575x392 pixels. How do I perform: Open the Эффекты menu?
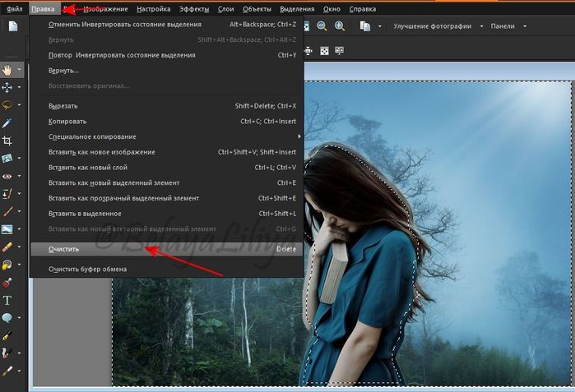click(194, 9)
